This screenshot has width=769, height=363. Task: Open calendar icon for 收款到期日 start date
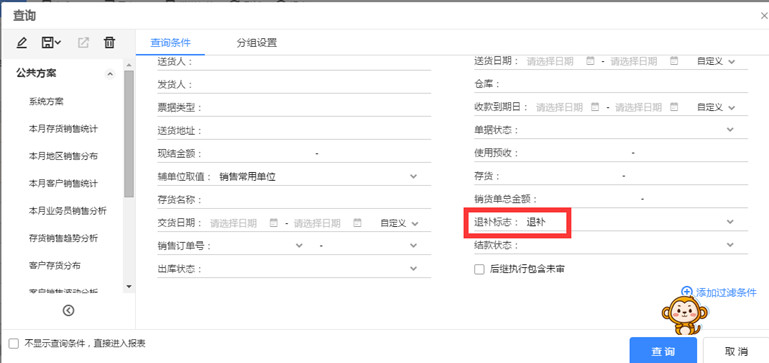pos(595,106)
